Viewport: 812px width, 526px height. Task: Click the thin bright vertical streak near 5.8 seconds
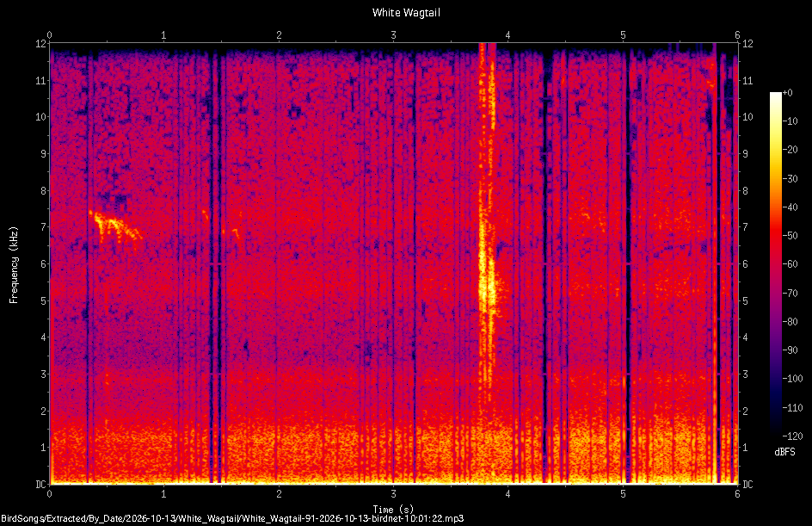[x=715, y=264]
